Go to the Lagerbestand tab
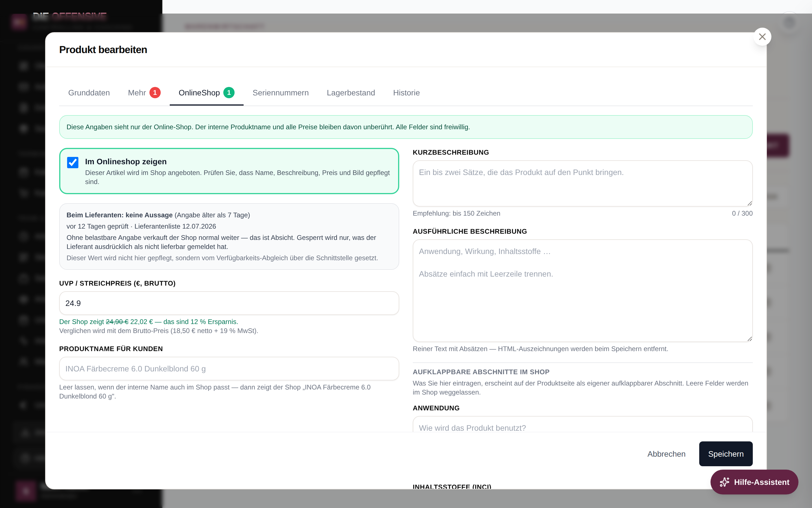This screenshot has height=508, width=812. click(351, 93)
